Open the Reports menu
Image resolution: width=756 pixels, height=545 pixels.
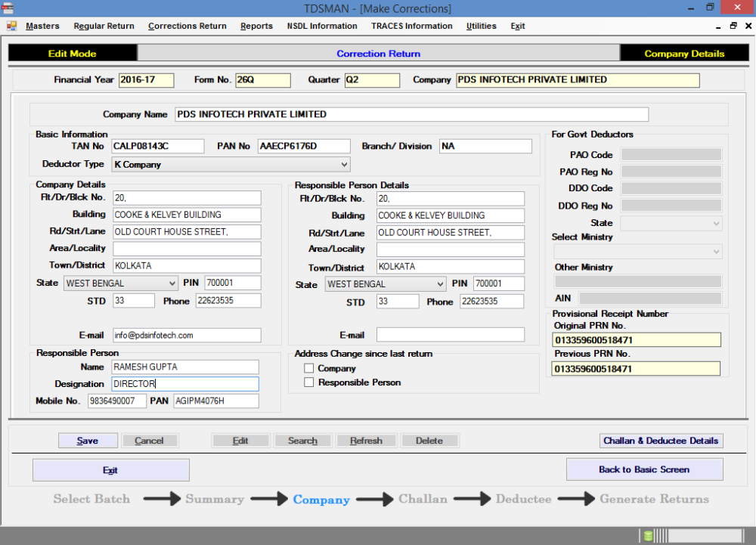point(256,26)
